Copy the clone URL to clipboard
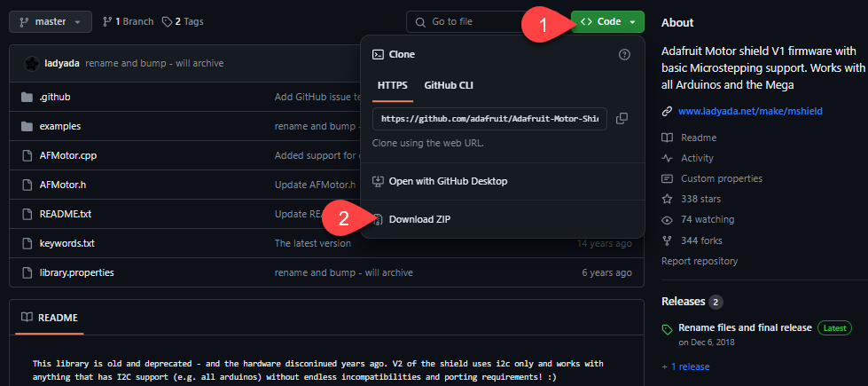The height and width of the screenshot is (386, 868). 622,118
